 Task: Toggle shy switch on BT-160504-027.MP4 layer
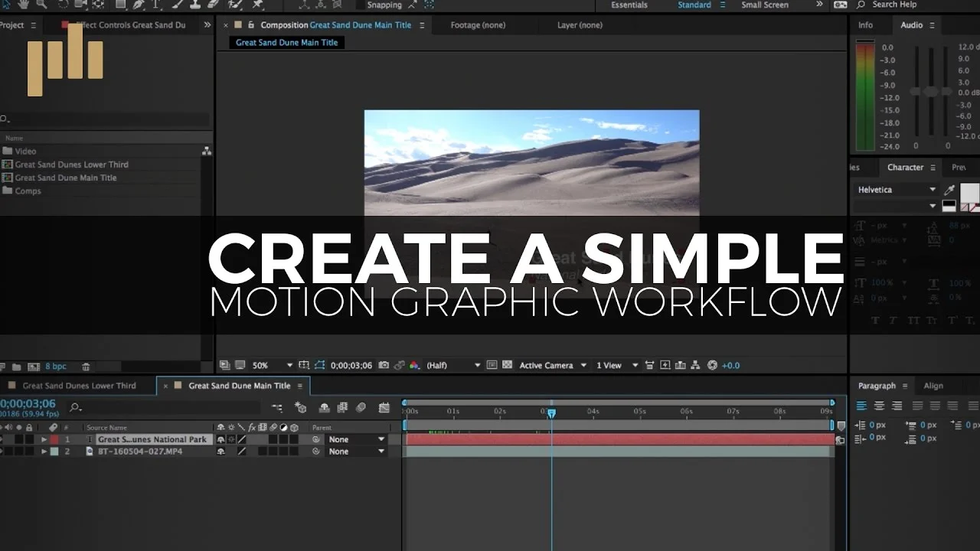[221, 452]
